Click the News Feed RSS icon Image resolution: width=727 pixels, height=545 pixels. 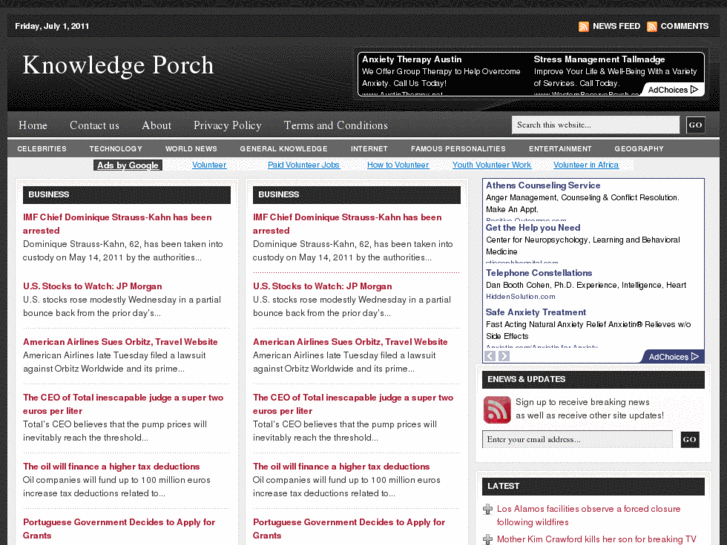pos(584,26)
